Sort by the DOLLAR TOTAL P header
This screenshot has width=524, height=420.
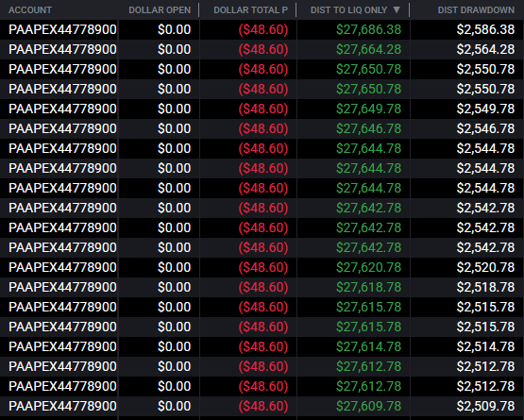(x=250, y=10)
